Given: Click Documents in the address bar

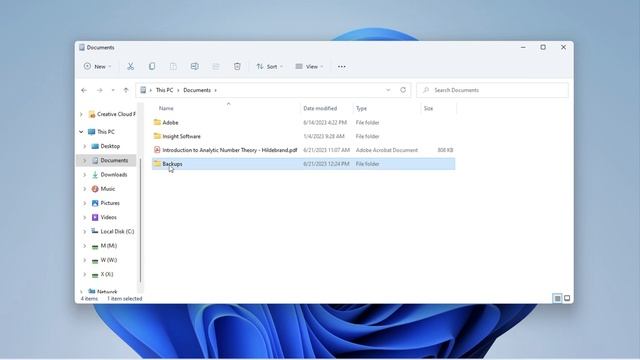Looking at the screenshot, I should click(197, 90).
